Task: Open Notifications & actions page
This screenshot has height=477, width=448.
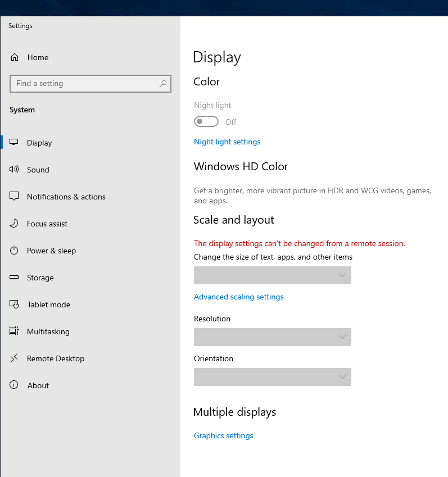Action: click(x=90, y=197)
